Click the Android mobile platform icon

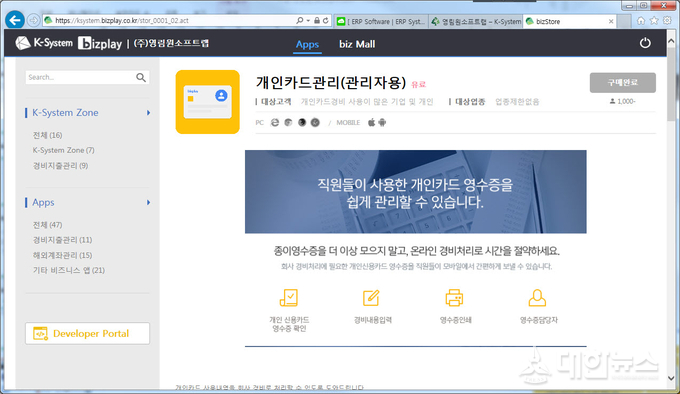tap(382, 123)
